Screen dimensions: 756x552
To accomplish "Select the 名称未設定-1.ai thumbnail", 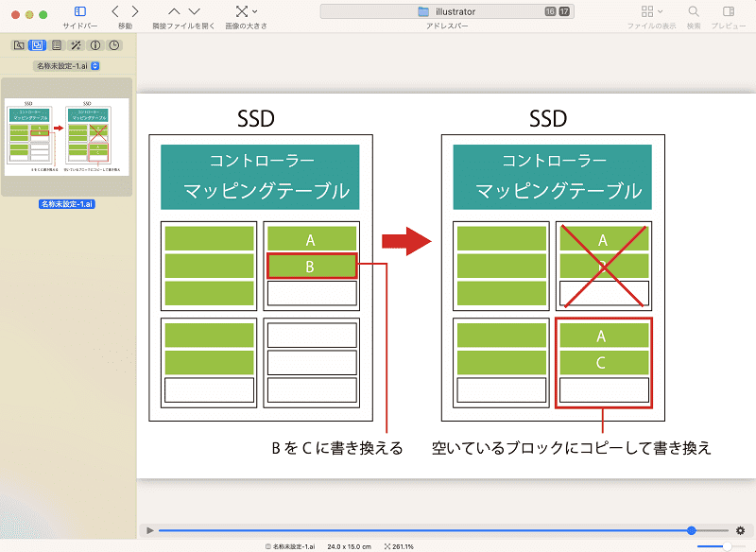I will point(66,137).
